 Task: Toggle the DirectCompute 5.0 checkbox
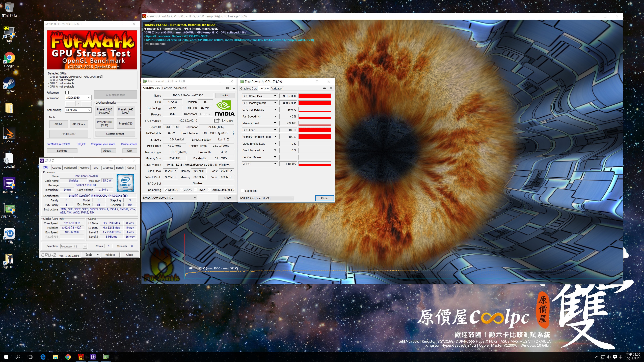pos(209,190)
